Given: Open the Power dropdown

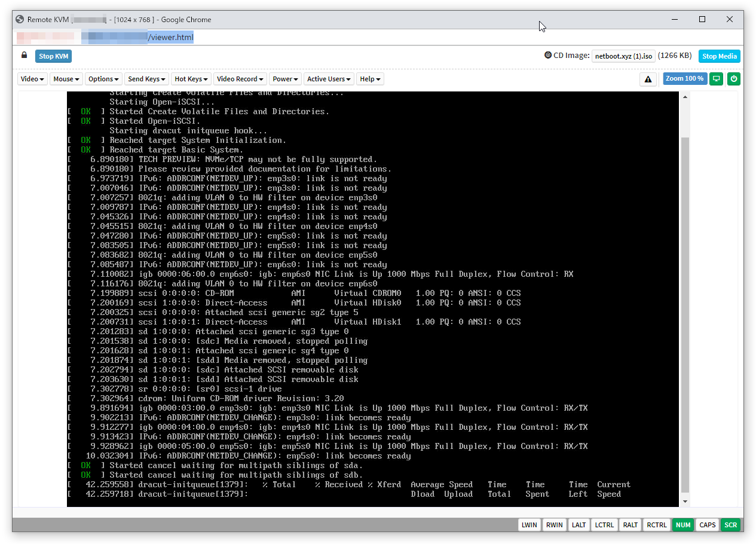Looking at the screenshot, I should 285,78.
